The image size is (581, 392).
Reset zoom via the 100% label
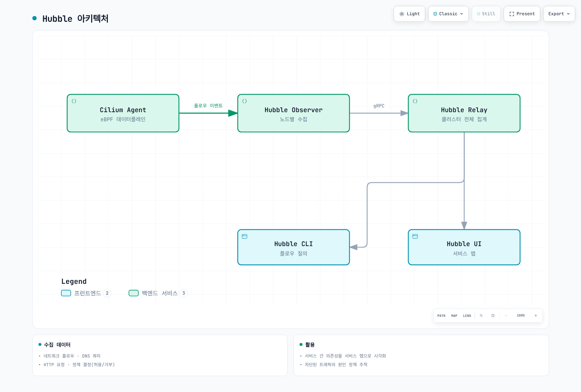click(x=521, y=316)
